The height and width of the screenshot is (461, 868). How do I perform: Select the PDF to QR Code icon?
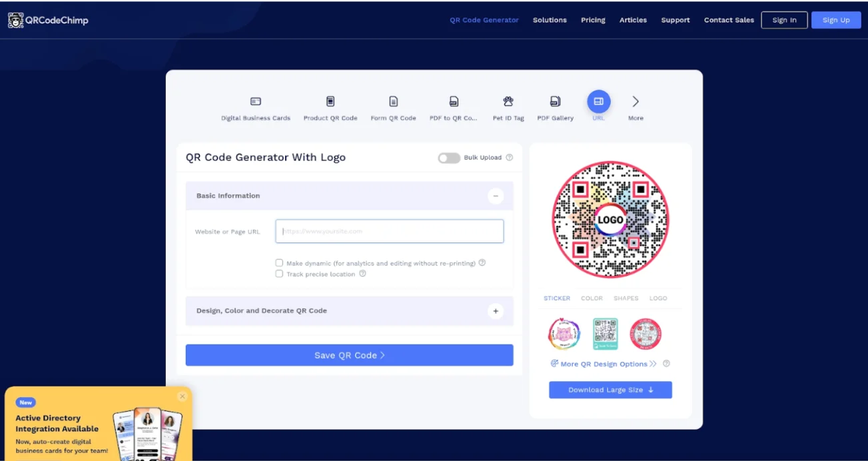(x=454, y=101)
